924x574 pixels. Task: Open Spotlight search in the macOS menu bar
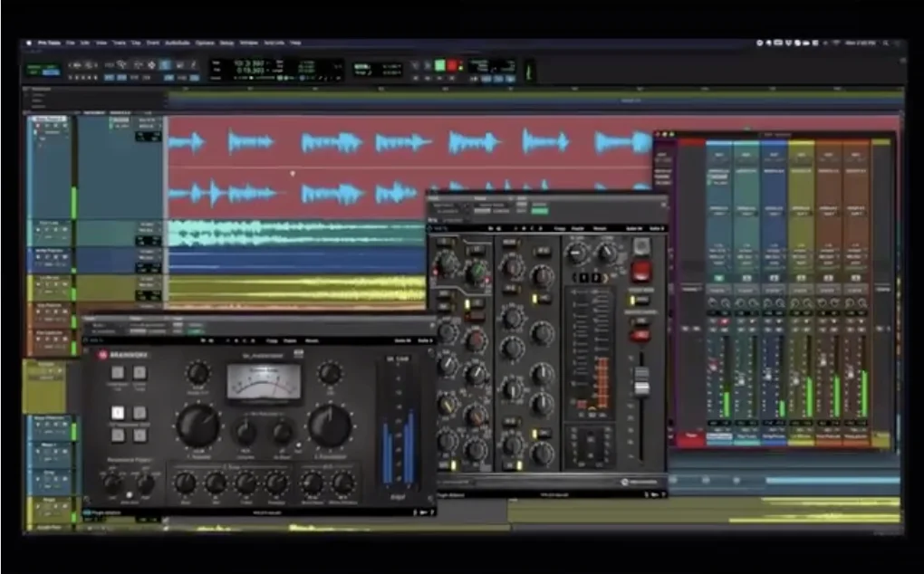click(x=885, y=43)
